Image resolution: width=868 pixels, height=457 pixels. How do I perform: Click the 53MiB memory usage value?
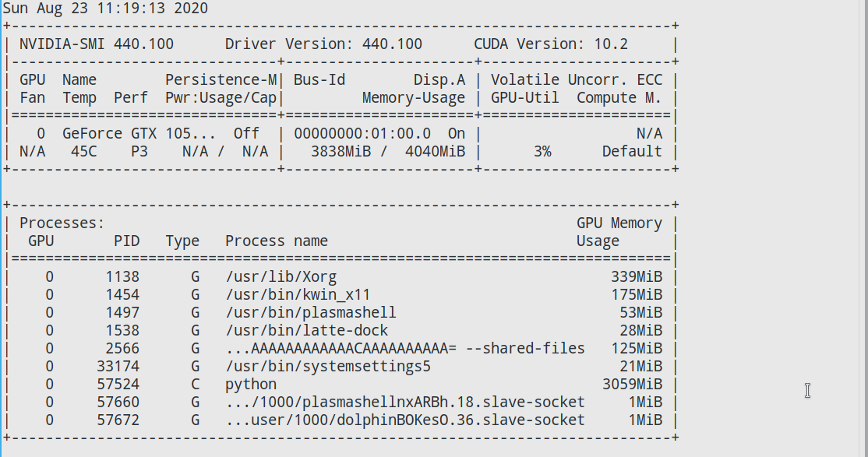coord(641,313)
